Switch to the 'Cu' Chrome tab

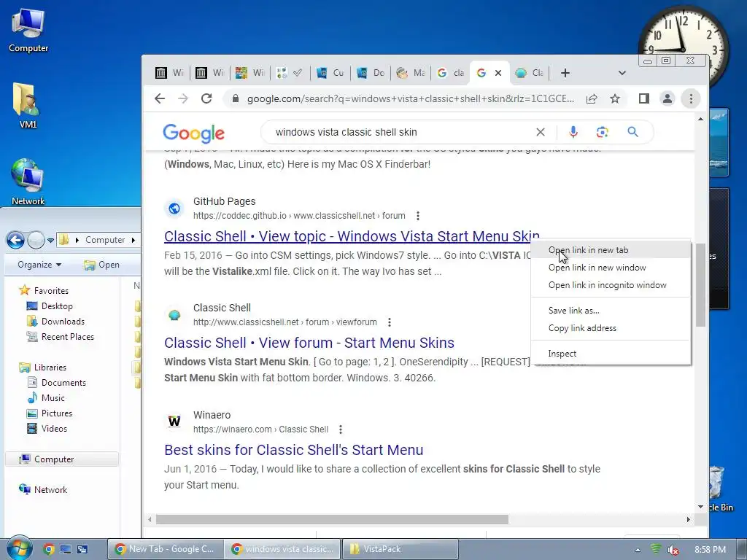(331, 73)
